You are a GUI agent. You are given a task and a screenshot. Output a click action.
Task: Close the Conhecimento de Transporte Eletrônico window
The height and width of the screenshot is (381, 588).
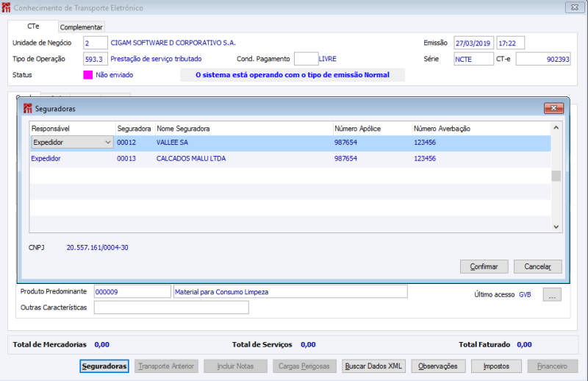[574, 7]
